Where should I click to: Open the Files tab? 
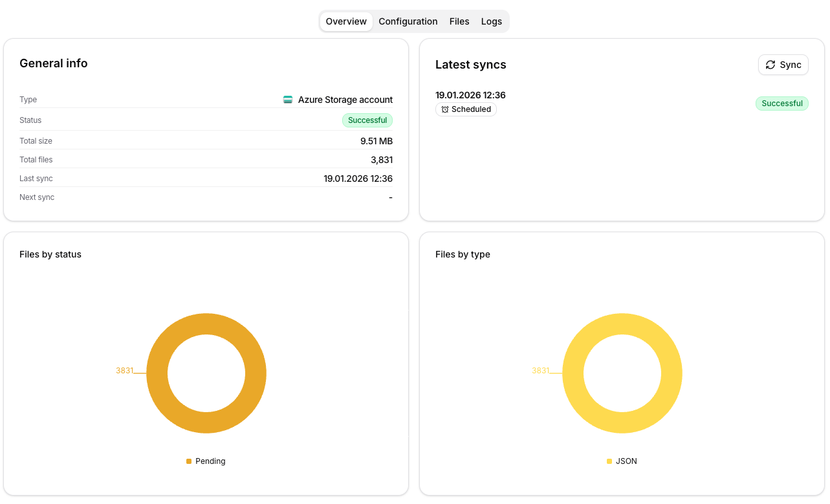click(459, 21)
